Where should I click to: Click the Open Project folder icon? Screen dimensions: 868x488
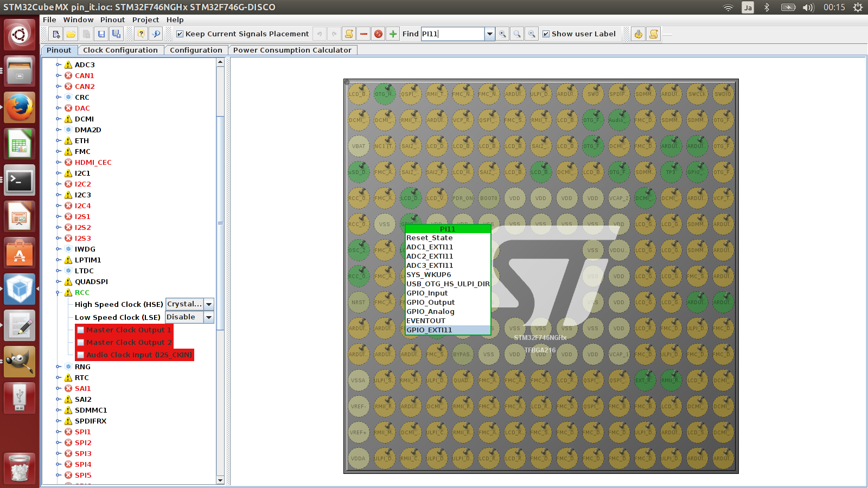pos(71,34)
